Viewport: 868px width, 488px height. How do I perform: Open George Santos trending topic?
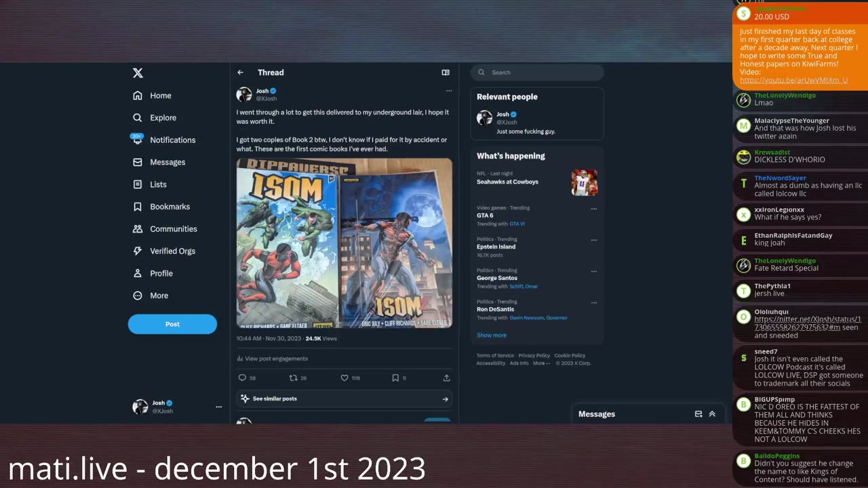[497, 278]
